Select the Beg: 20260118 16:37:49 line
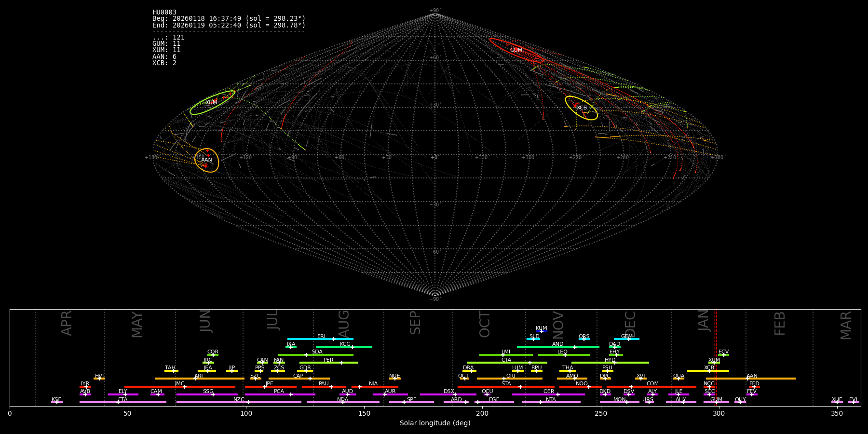The height and width of the screenshot is (434, 868). [229, 18]
